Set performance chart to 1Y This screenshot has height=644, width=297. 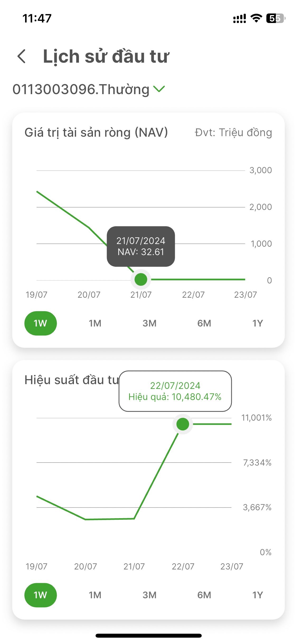(257, 595)
